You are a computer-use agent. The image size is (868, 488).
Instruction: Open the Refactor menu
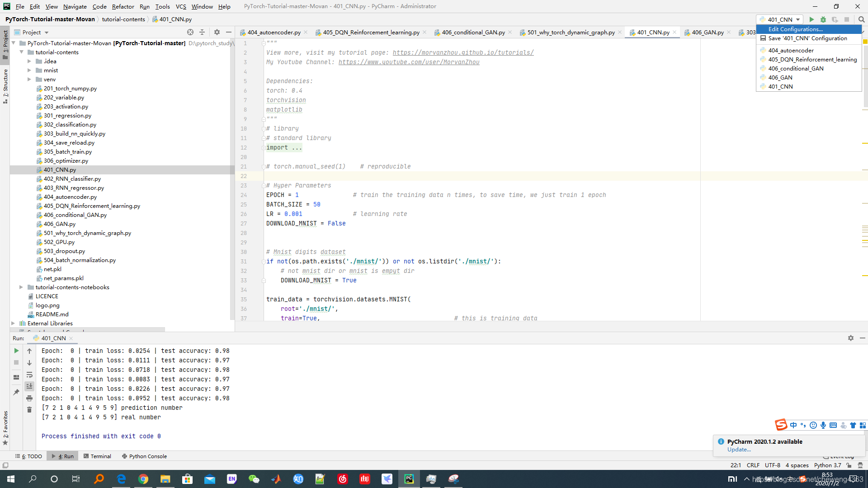pos(123,6)
